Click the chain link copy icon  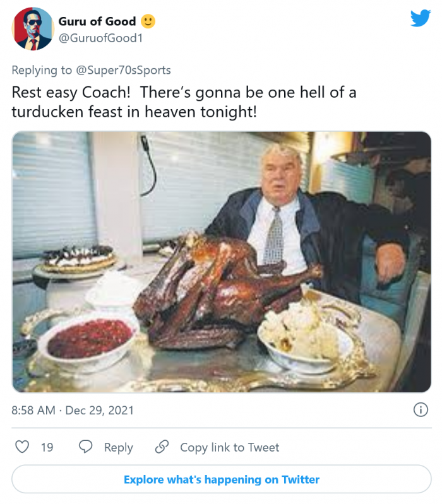coord(162,447)
